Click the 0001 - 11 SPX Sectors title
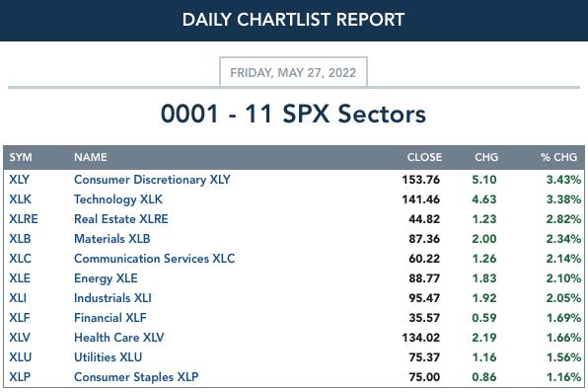Viewport: 588px width, 392px height. coord(293,114)
